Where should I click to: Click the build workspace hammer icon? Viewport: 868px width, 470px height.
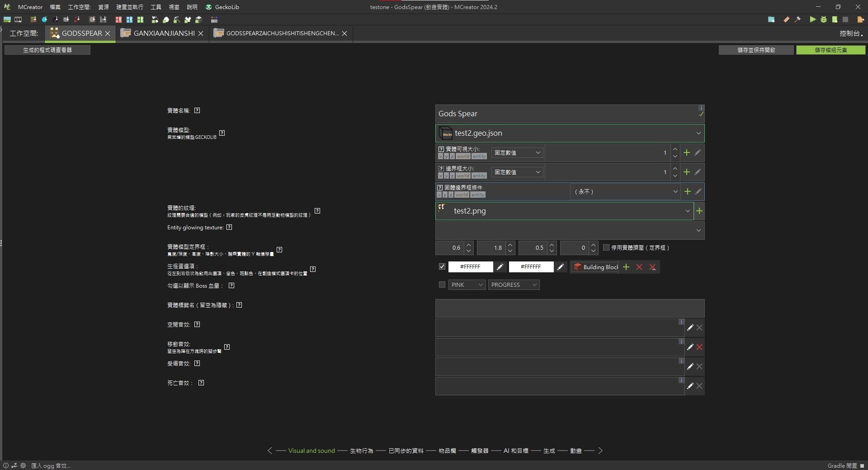click(797, 19)
